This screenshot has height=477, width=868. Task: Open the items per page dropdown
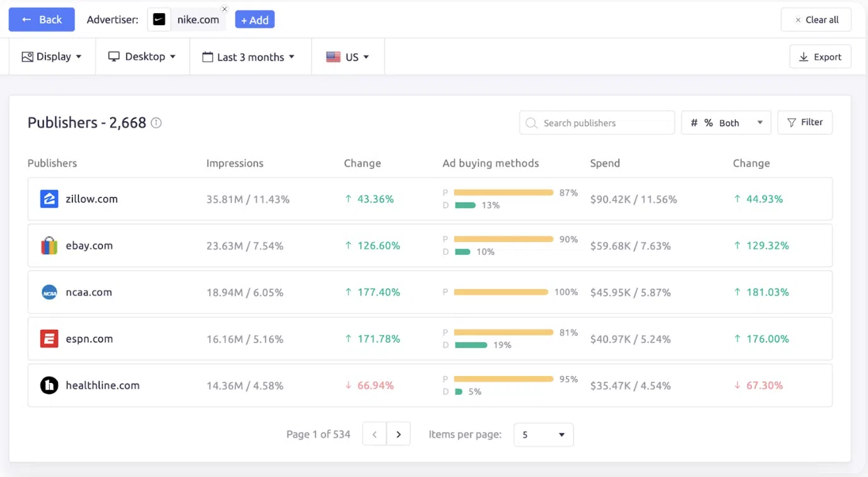pyautogui.click(x=543, y=435)
